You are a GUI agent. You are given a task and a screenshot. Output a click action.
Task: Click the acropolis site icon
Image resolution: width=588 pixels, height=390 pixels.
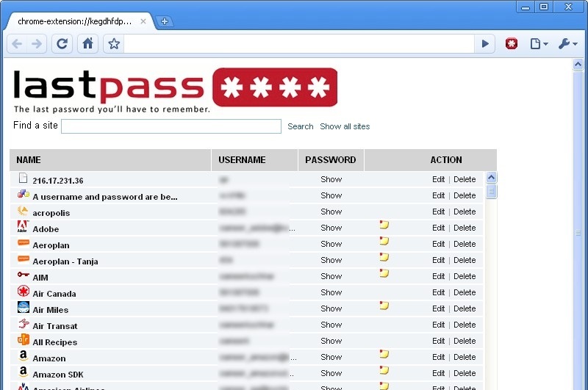click(23, 211)
